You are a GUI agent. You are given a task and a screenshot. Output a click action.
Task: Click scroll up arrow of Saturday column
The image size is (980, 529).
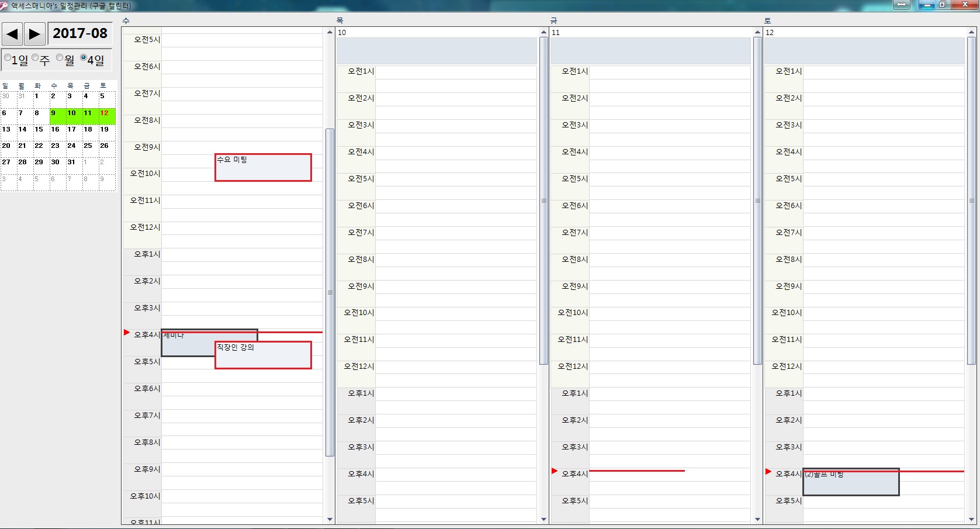(971, 32)
